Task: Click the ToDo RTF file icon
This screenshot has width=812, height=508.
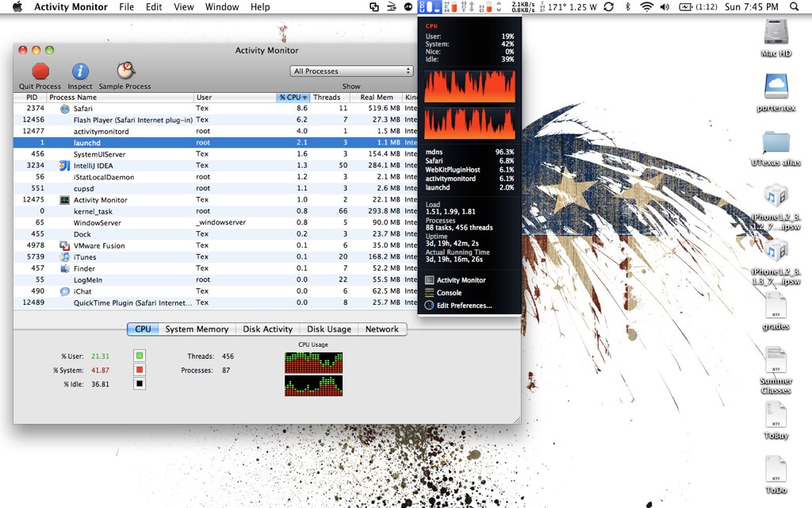Action: coord(776,468)
